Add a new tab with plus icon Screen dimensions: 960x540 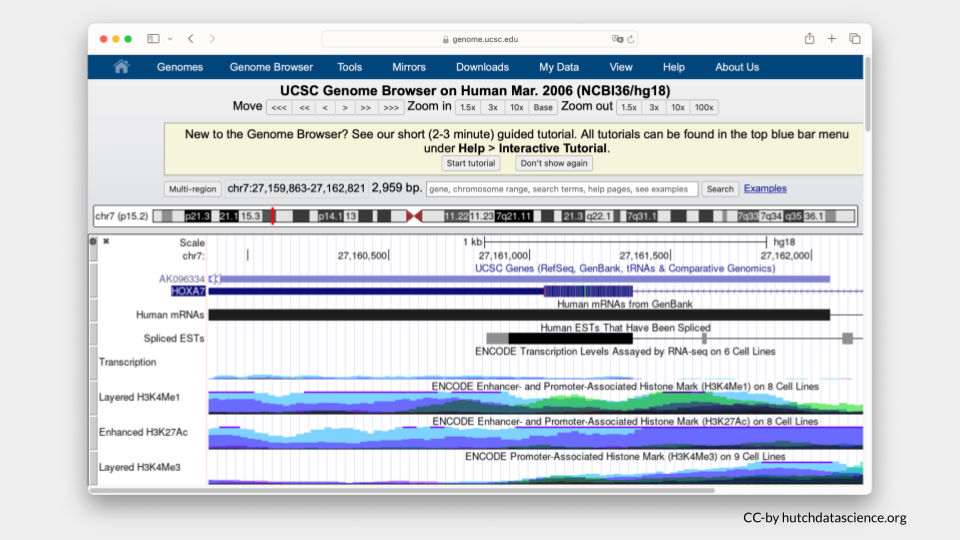(831, 39)
